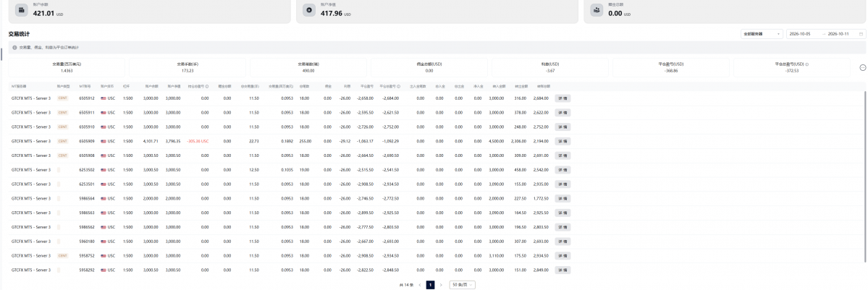This screenshot has width=868, height=290.
Task: Click the 交易统计 section heading
Action: coord(19,34)
